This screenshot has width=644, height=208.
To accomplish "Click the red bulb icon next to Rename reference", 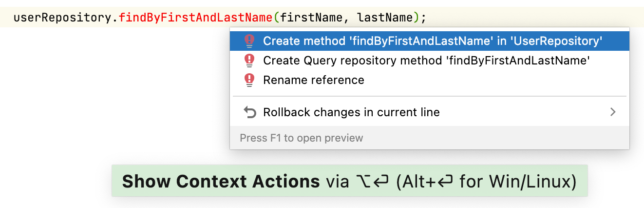I will point(249,80).
